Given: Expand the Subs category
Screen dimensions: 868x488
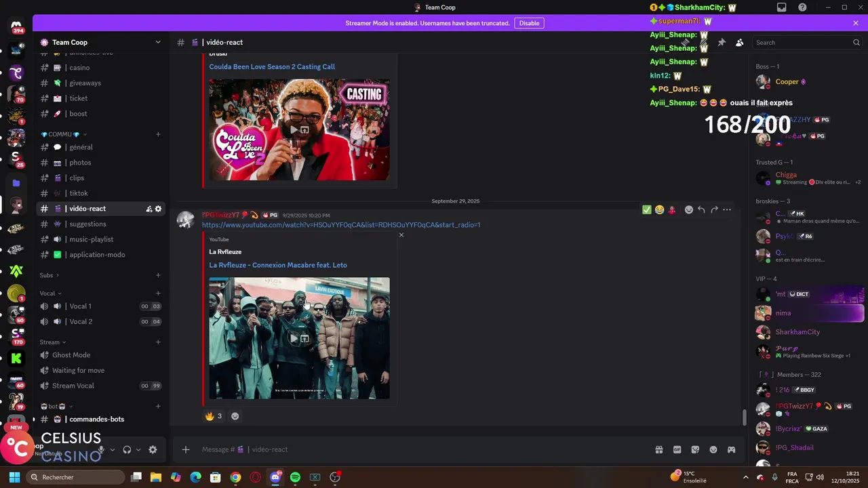Looking at the screenshot, I should pyautogui.click(x=49, y=275).
